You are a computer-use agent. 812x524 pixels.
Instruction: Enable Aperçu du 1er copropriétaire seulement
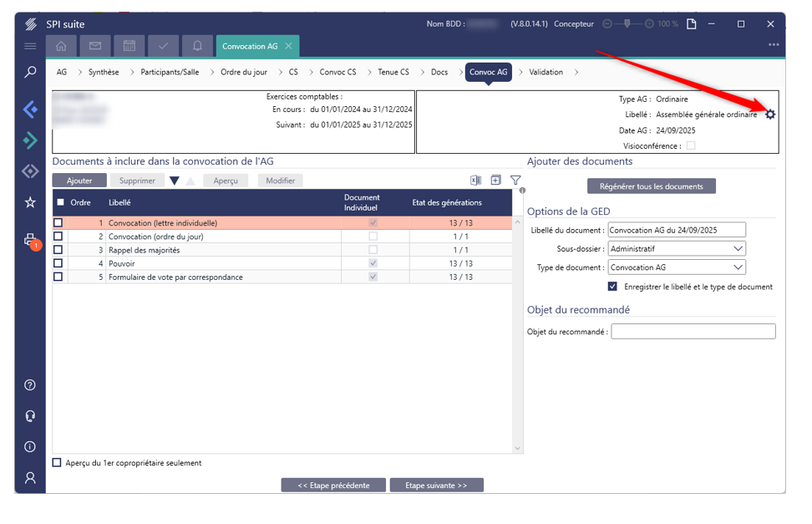[x=57, y=463]
